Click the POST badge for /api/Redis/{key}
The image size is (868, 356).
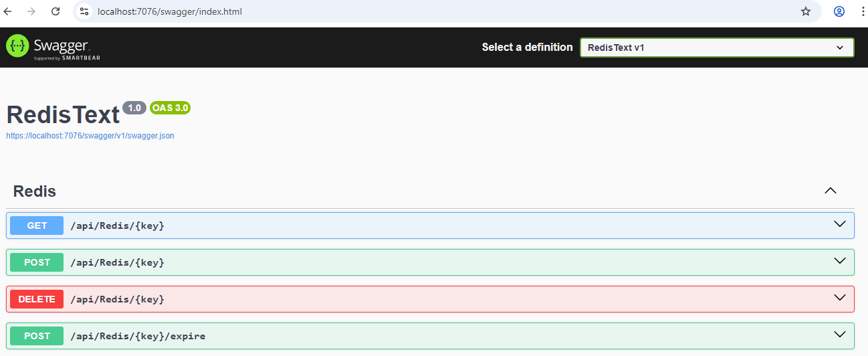point(37,262)
